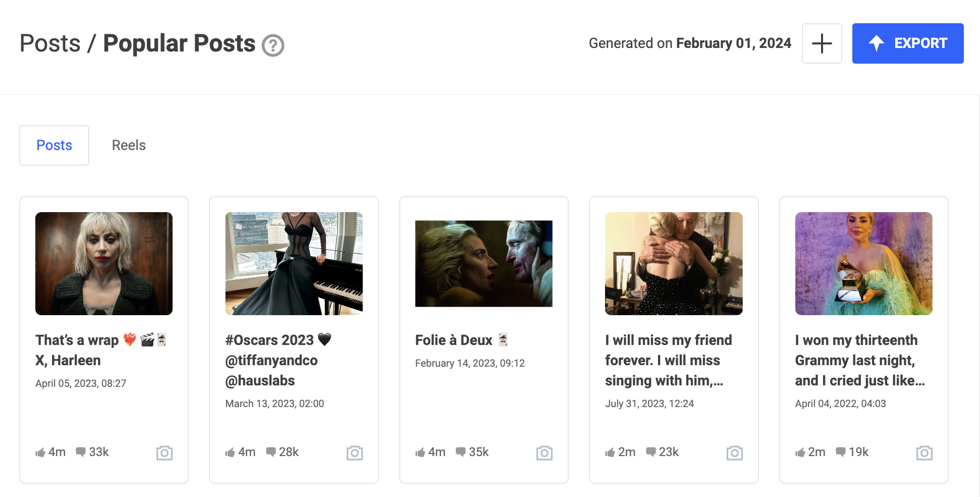Image resolution: width=980 pixels, height=497 pixels.
Task: Click the Folie à Deux title text
Action: (462, 340)
